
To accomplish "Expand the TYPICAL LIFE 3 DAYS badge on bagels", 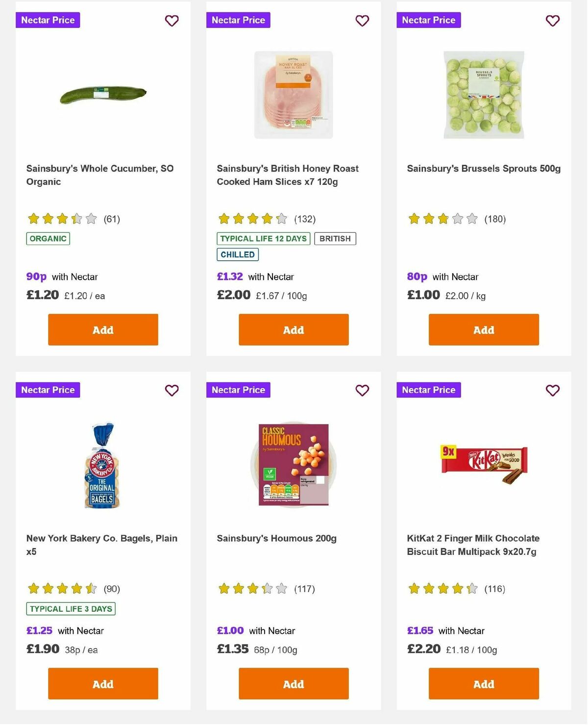I will tap(71, 609).
